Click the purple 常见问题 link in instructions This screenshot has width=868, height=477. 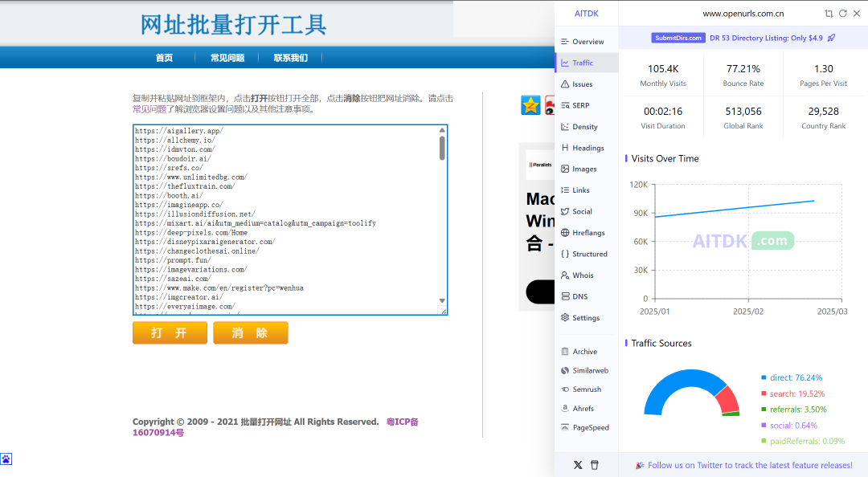[149, 109]
